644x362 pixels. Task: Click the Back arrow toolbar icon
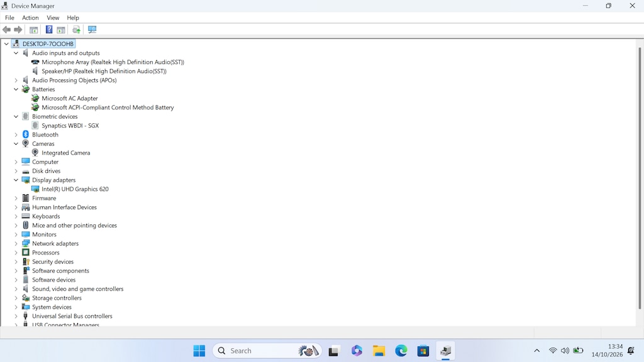click(6, 30)
